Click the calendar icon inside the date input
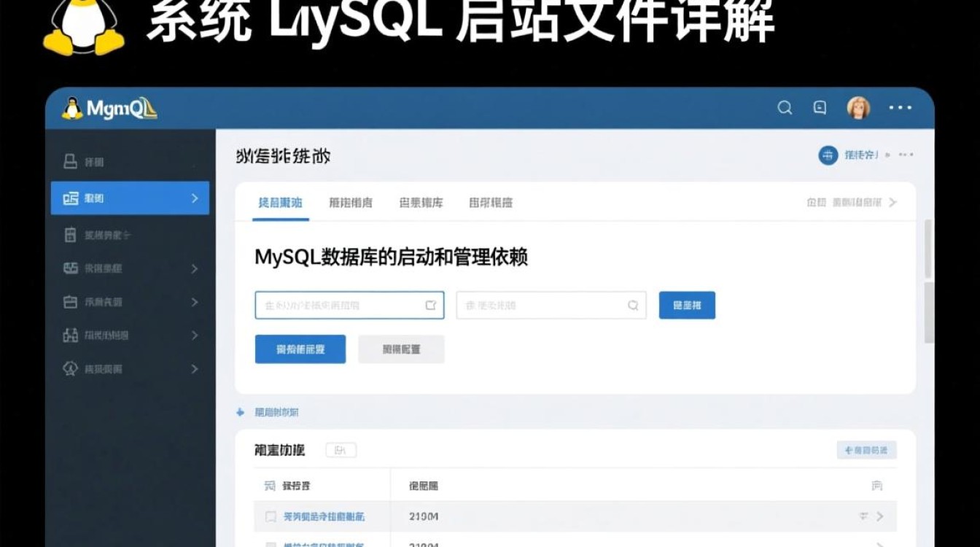Viewport: 980px width, 547px height. tap(429, 305)
